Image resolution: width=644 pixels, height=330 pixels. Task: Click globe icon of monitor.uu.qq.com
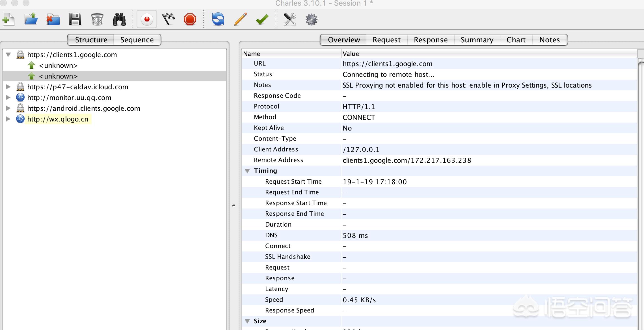coord(20,97)
